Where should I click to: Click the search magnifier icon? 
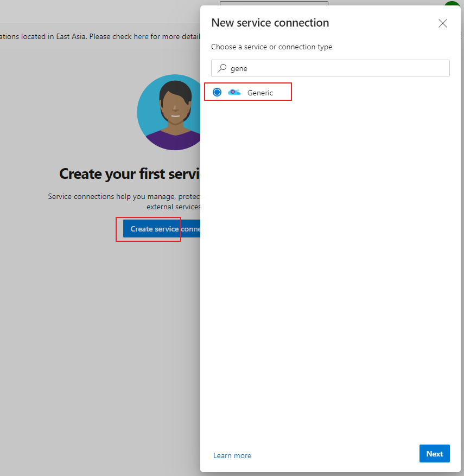222,68
